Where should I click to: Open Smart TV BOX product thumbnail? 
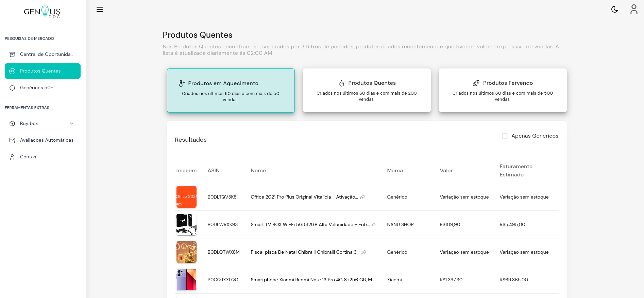click(x=186, y=224)
